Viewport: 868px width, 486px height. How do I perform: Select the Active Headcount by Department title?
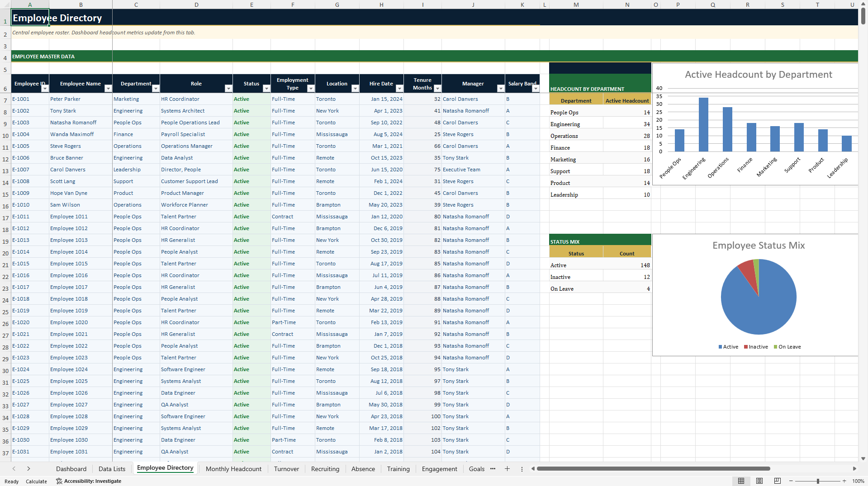(759, 75)
